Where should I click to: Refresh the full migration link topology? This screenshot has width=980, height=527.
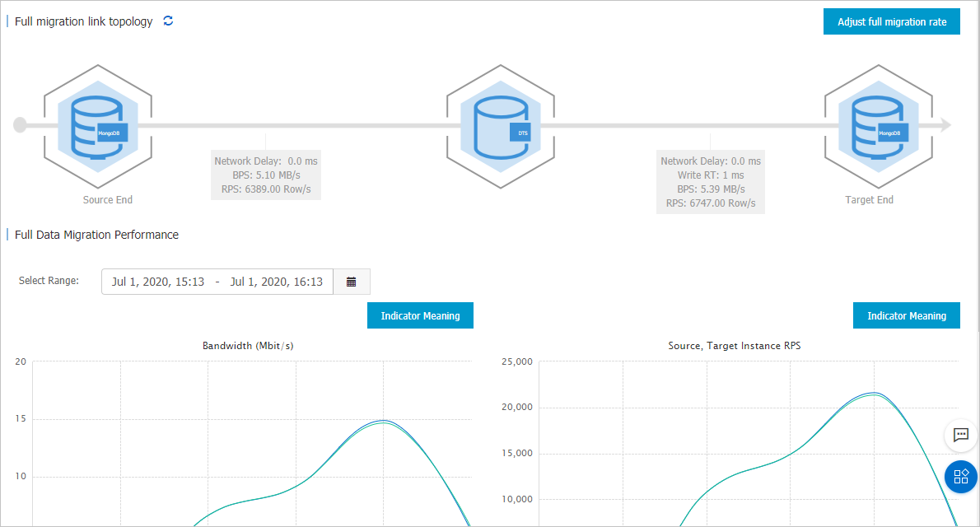(168, 21)
